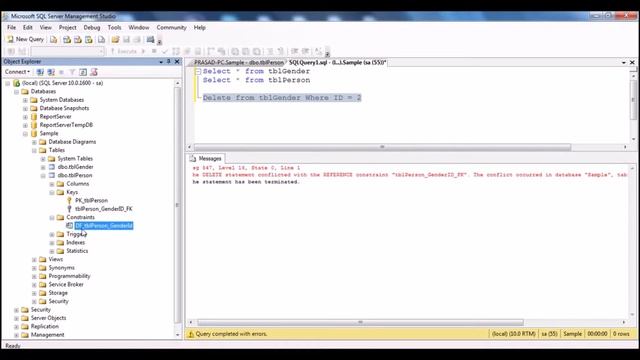Select the tblPerson_GenderID_FK foreign key
The height and width of the screenshot is (360, 640).
(x=104, y=209)
